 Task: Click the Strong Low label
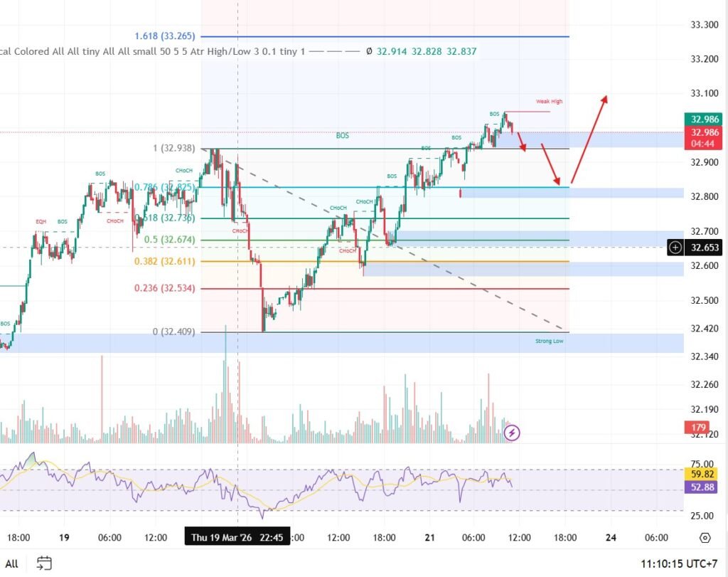pyautogui.click(x=550, y=342)
